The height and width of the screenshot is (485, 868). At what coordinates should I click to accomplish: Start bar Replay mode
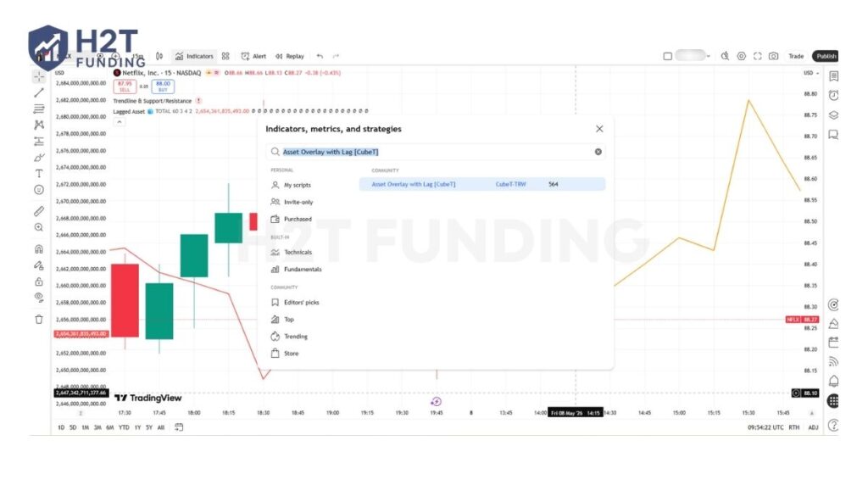tap(290, 56)
